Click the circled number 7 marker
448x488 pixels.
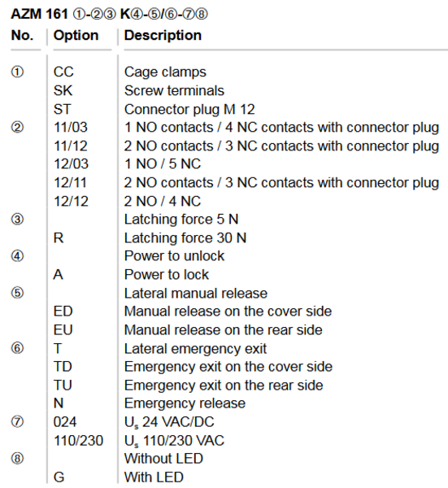pyautogui.click(x=17, y=421)
